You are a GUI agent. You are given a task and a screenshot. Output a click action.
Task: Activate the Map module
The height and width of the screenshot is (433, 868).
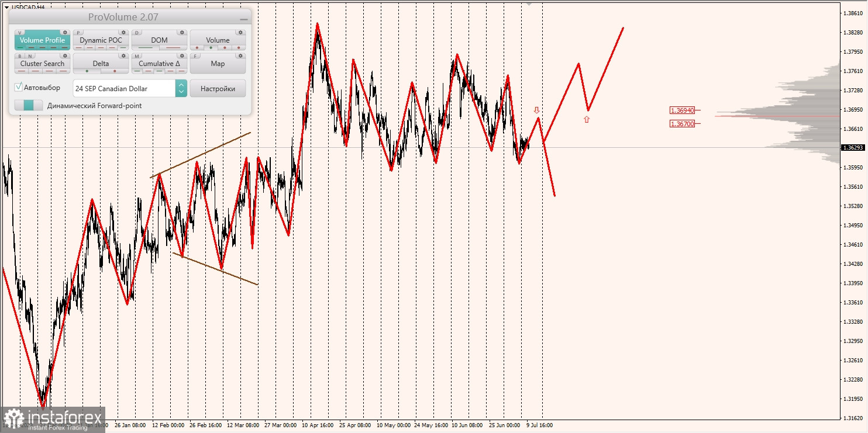(218, 64)
